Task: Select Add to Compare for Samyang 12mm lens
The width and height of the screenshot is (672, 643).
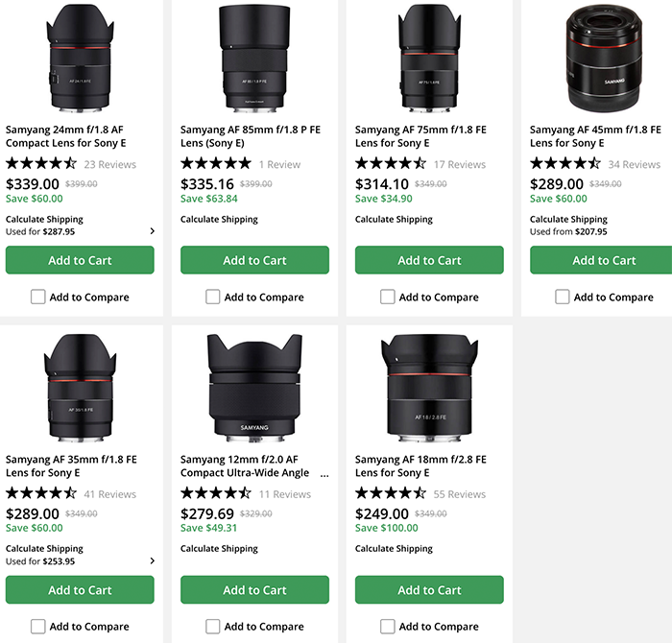Action: pyautogui.click(x=212, y=627)
